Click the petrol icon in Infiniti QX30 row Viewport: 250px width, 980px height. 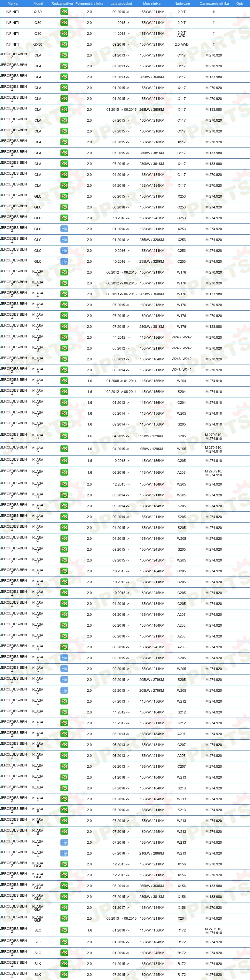tap(64, 44)
